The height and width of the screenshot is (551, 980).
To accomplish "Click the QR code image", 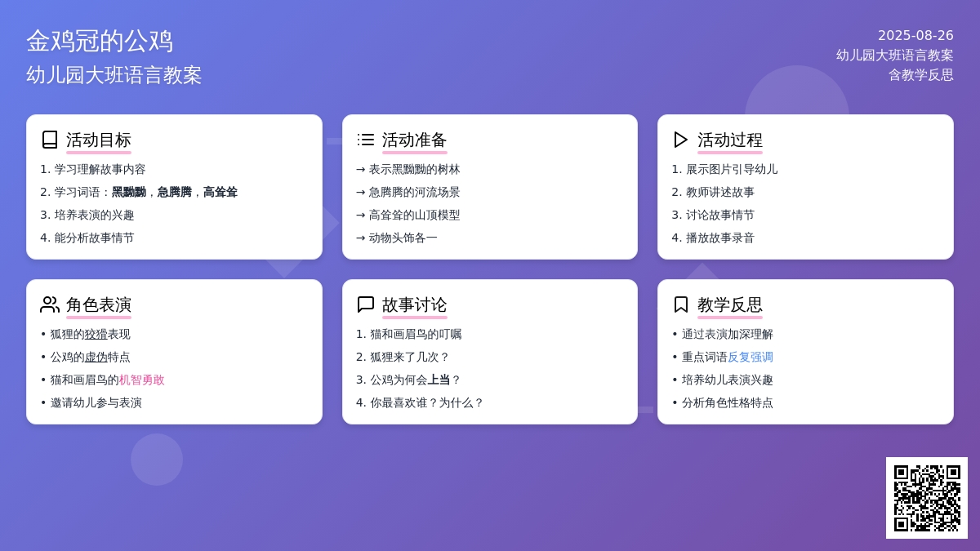I will point(927,498).
